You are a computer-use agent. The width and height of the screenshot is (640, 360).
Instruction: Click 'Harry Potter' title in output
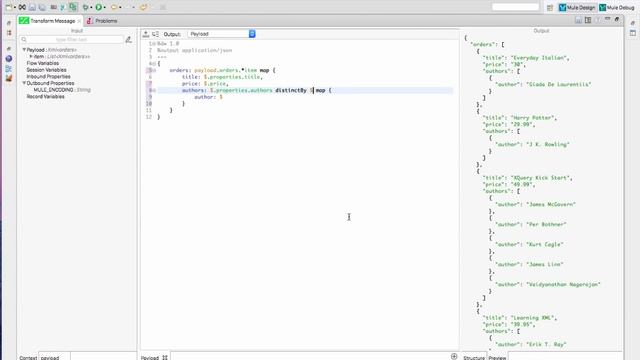tap(533, 118)
